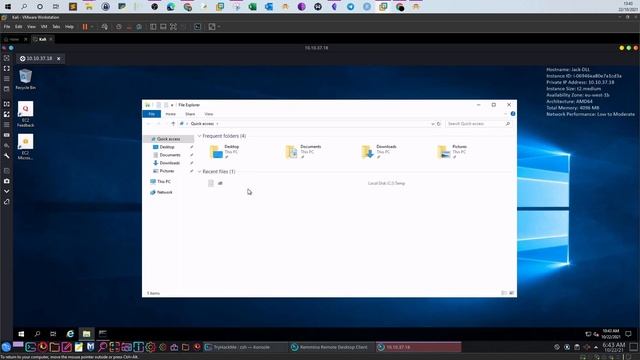Screen dimensions: 640x360
Task: Close the 10.10.37.18 Remmina connection tab
Action: [x=59, y=58]
